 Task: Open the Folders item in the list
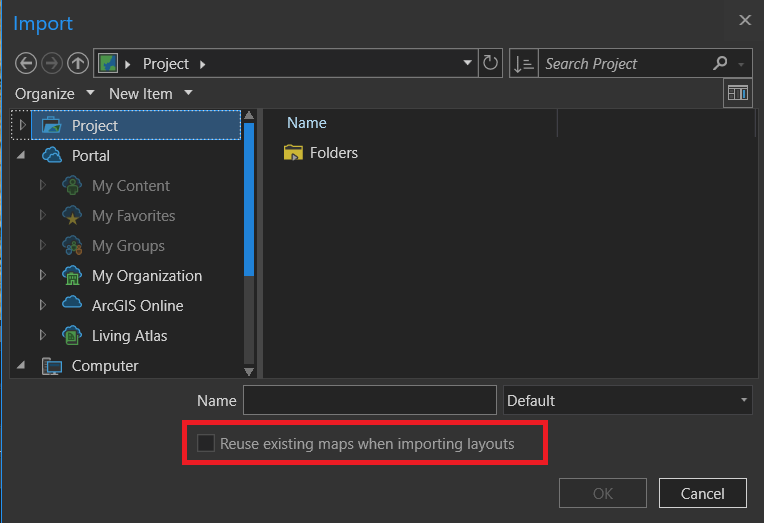333,153
